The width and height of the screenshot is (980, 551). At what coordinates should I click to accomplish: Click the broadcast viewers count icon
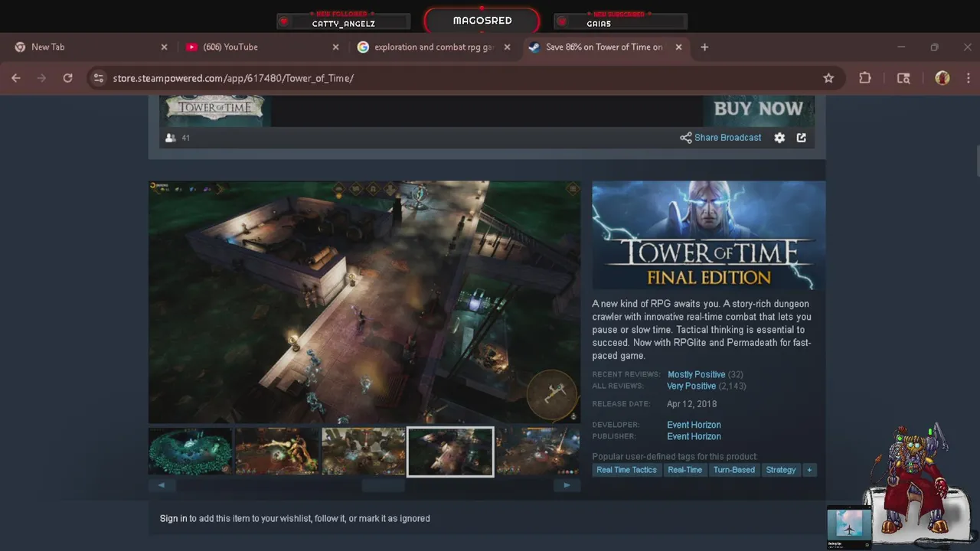pos(171,138)
